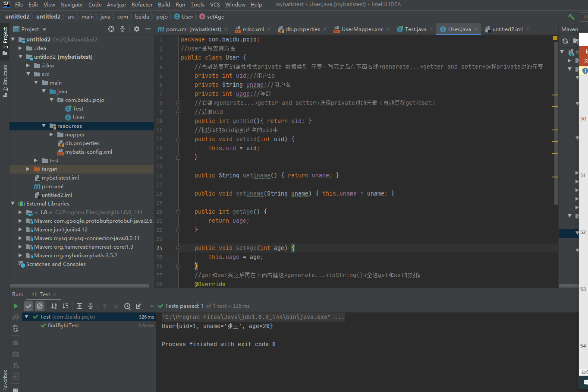Expand the target folder in tree
588x392 pixels.
point(28,169)
